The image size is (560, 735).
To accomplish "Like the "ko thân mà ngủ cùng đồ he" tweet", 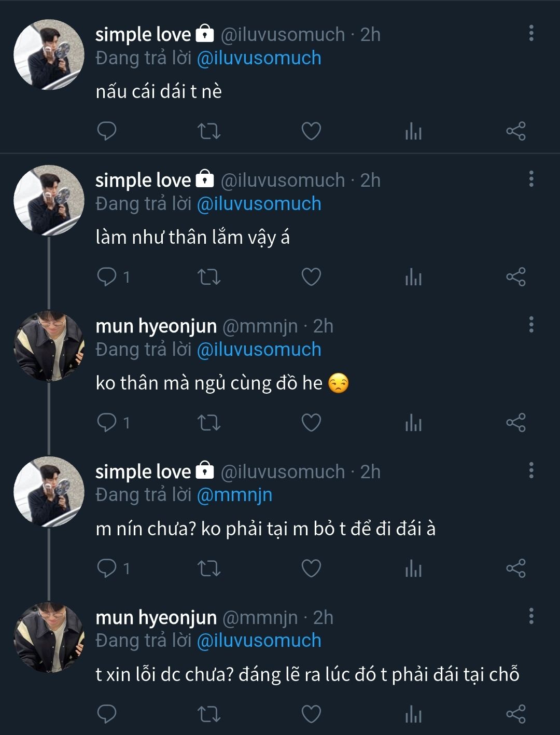I will [311, 423].
